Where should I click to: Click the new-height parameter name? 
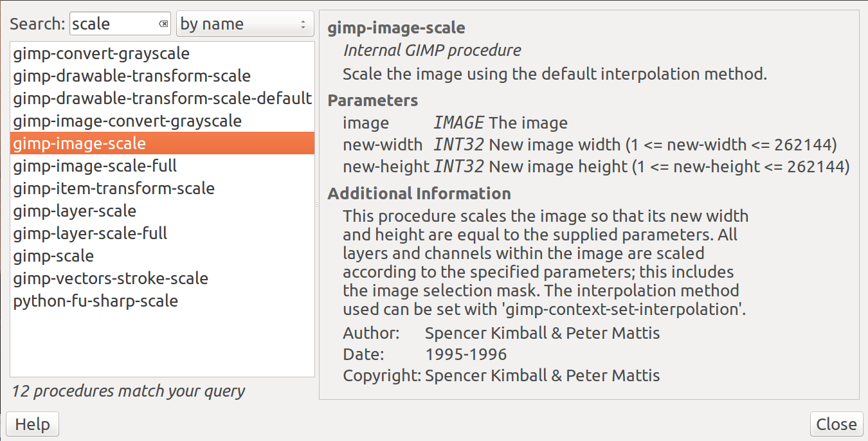click(386, 166)
